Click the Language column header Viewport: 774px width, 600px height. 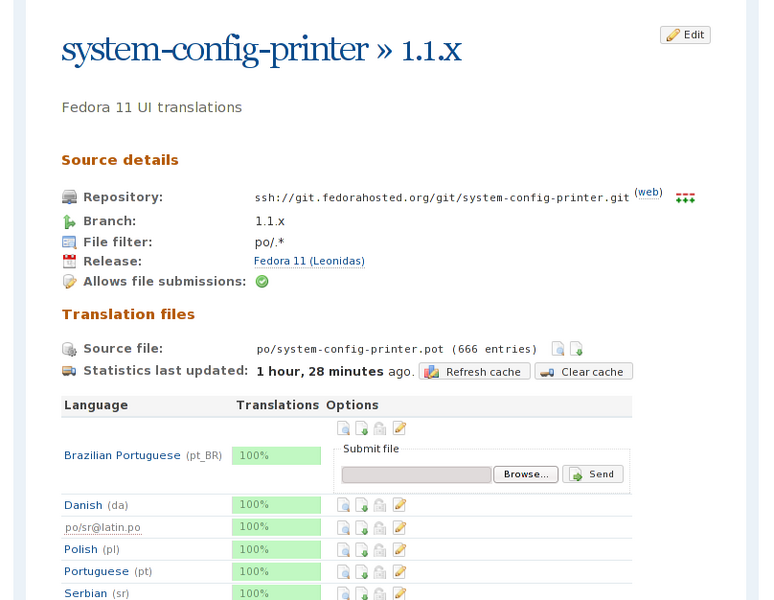[x=96, y=405]
